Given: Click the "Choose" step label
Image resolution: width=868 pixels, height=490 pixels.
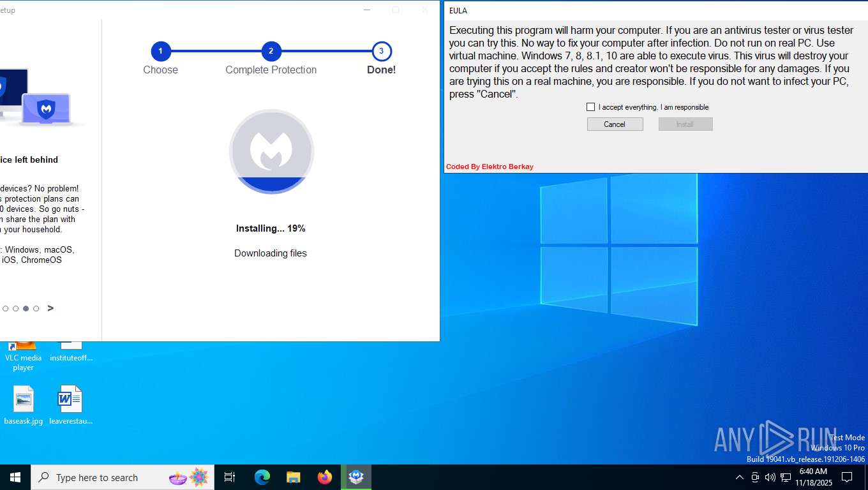Looking at the screenshot, I should [160, 70].
